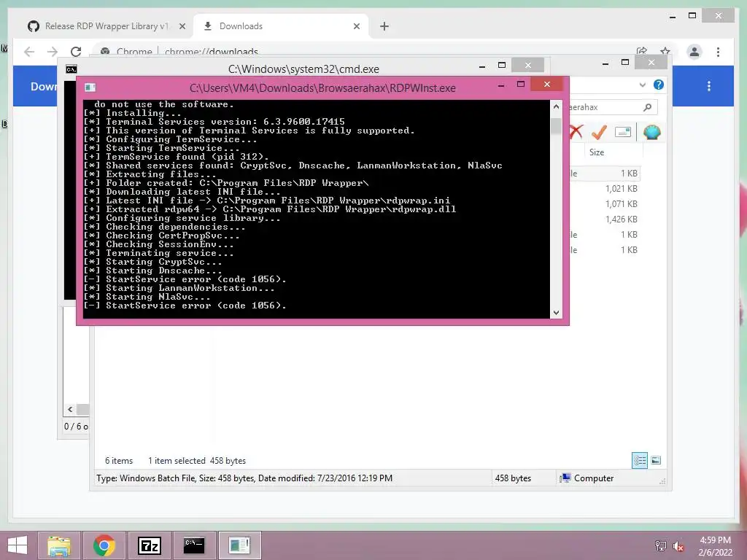Select the file row showing 1,426 KB
This screenshot has width=747, height=560.
point(605,219)
